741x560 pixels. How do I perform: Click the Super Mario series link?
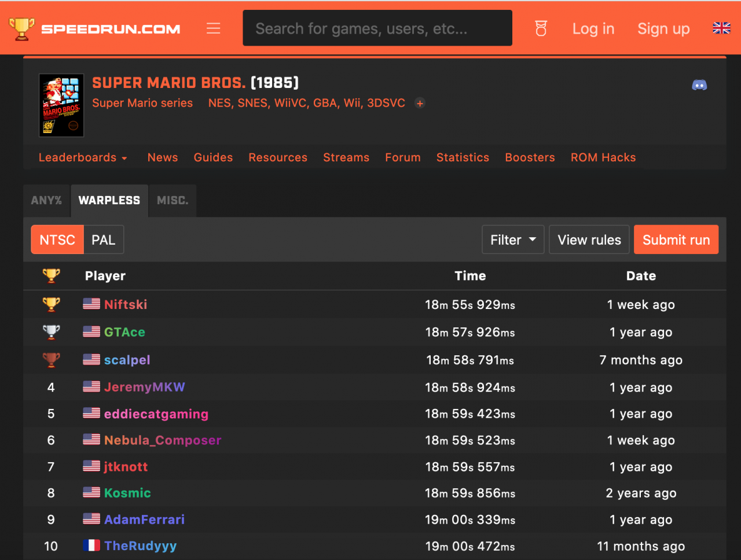click(x=142, y=103)
